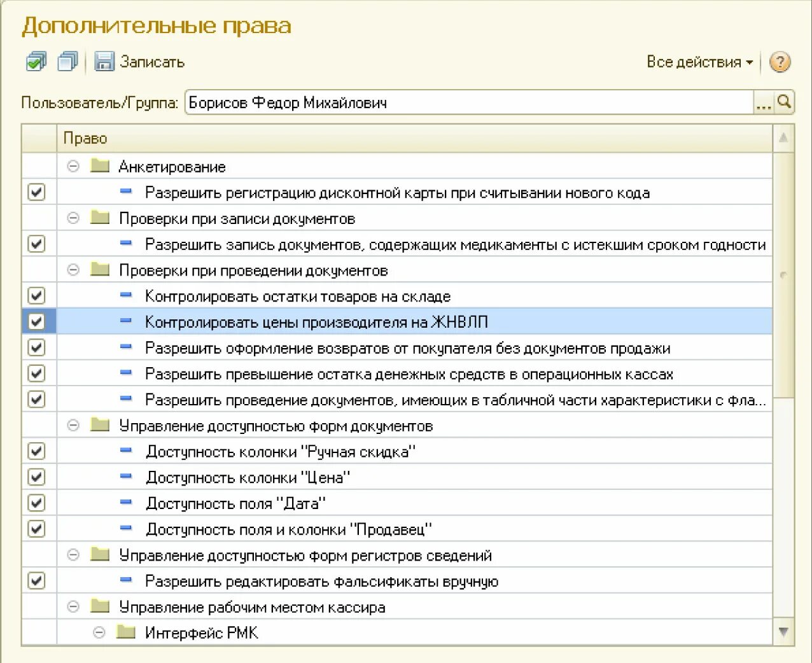Screen dimensions: 812x663
Task: Click the check all boxes toolbar icon
Action: pos(36,62)
